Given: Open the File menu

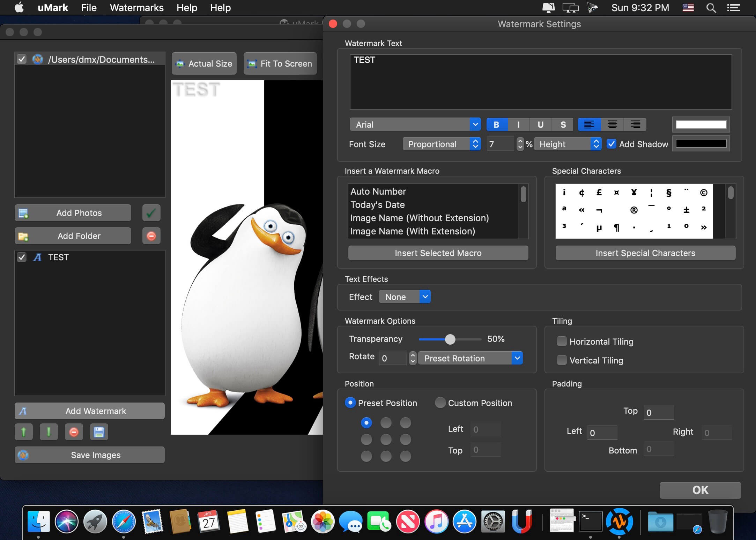Looking at the screenshot, I should click(x=89, y=8).
